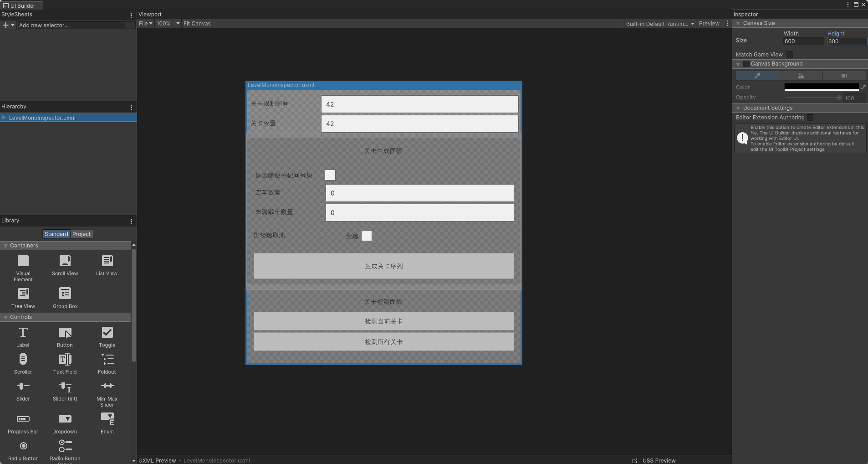
Task: Collapse the Controls library section
Action: pyautogui.click(x=5, y=317)
